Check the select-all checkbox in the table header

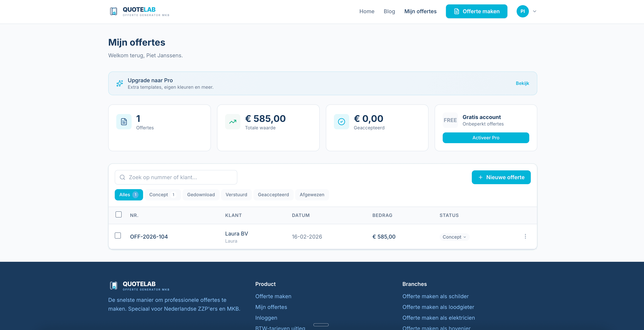[x=119, y=214]
